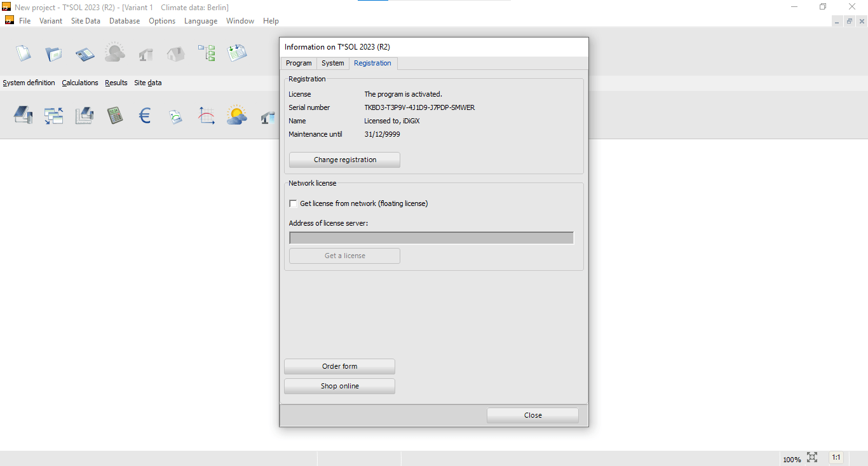Click the main window restore-down button
Viewport: 868px width, 466px height.
[824, 6]
